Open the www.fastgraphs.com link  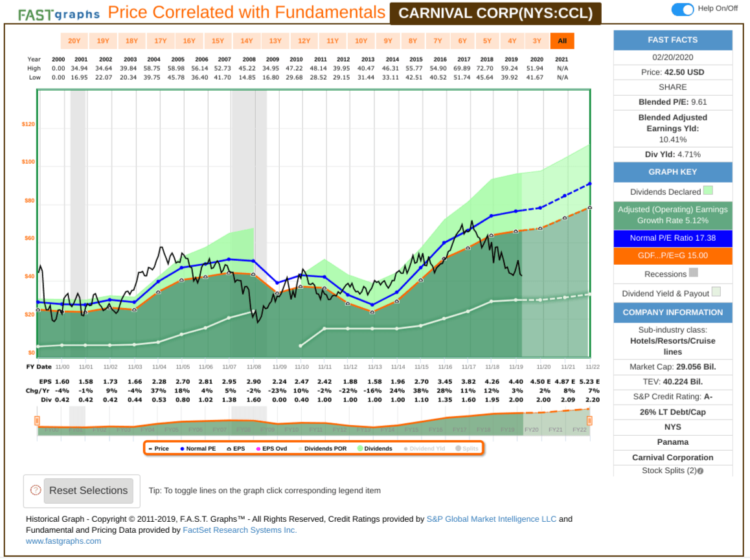pyautogui.click(x=63, y=541)
